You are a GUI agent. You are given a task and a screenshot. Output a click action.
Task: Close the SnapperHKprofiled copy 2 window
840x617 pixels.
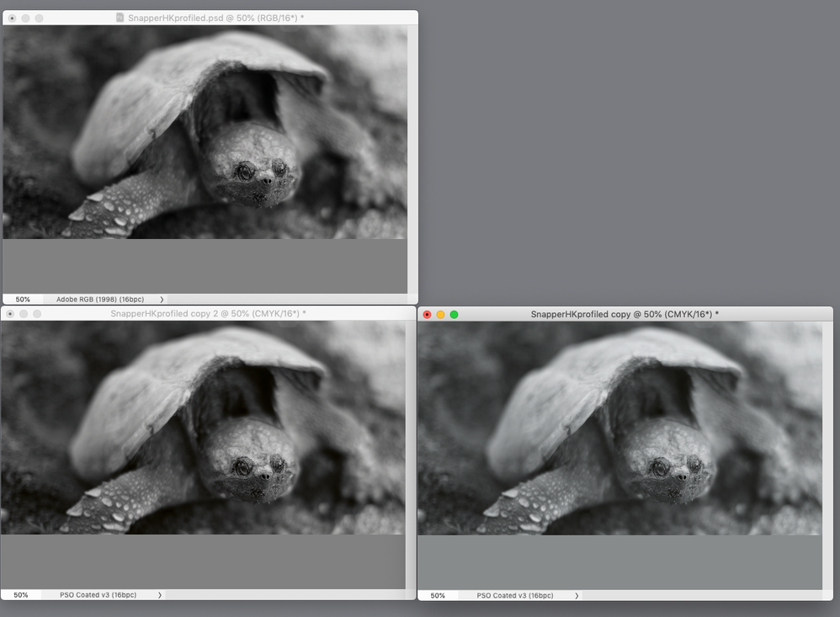tap(12, 314)
